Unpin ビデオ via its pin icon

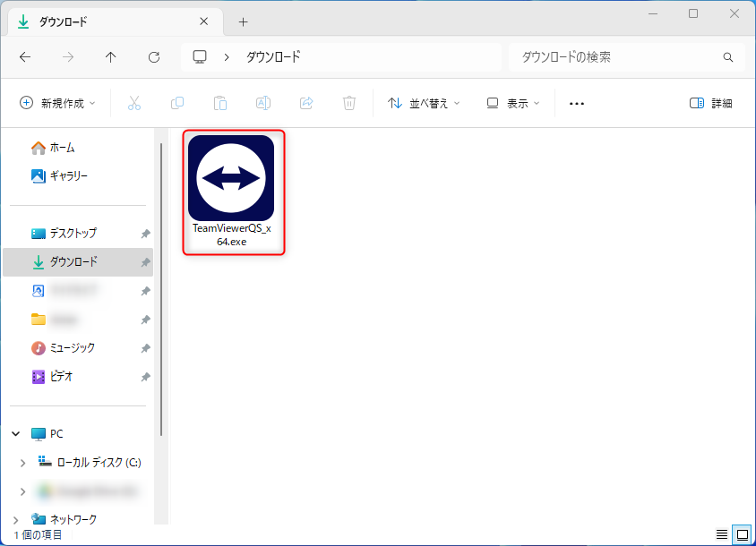click(145, 377)
